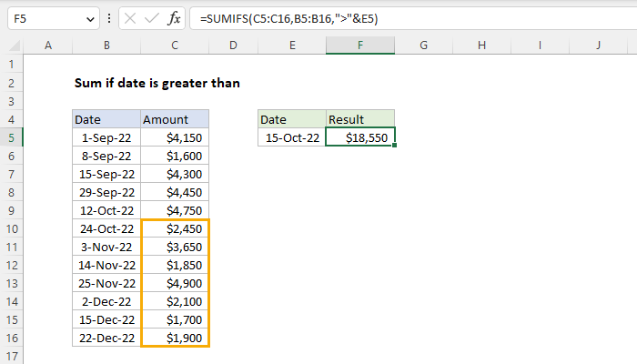This screenshot has height=364, width=637.
Task: Select the amount cell $4,450
Action: point(175,192)
